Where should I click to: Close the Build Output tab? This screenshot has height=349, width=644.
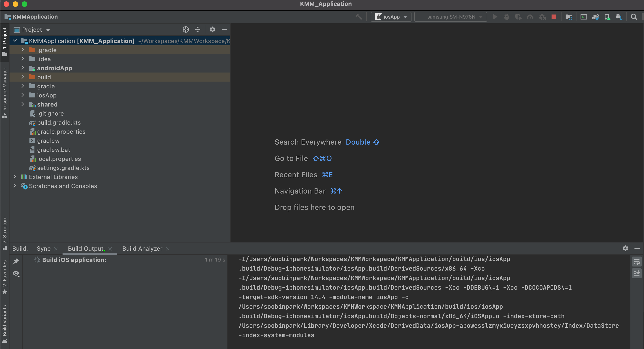pyautogui.click(x=110, y=249)
